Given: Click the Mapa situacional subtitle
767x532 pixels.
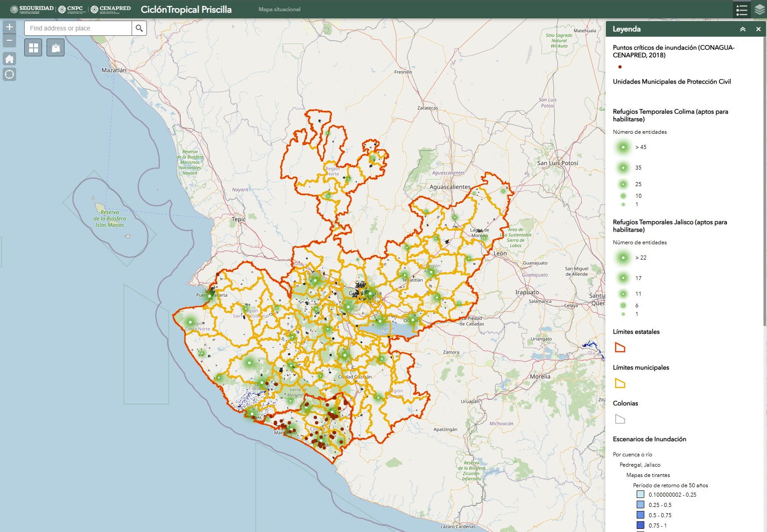Looking at the screenshot, I should [x=279, y=9].
